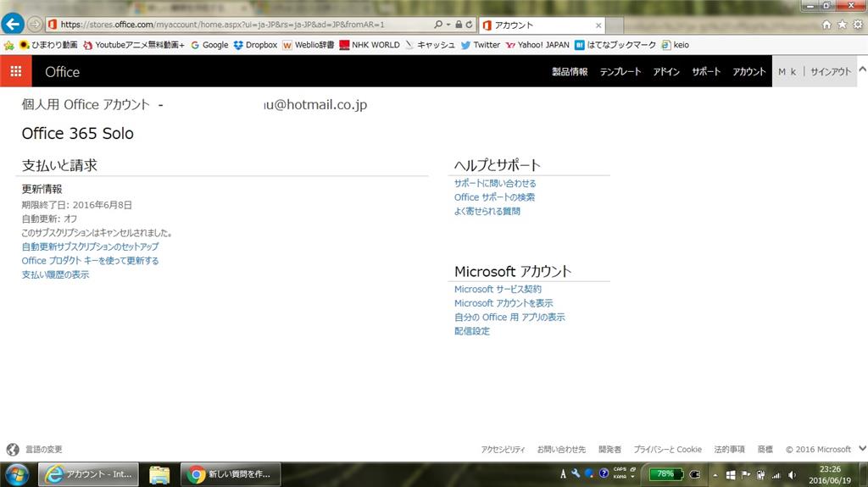
Task: Click 法的事項 footer link
Action: [x=729, y=450]
